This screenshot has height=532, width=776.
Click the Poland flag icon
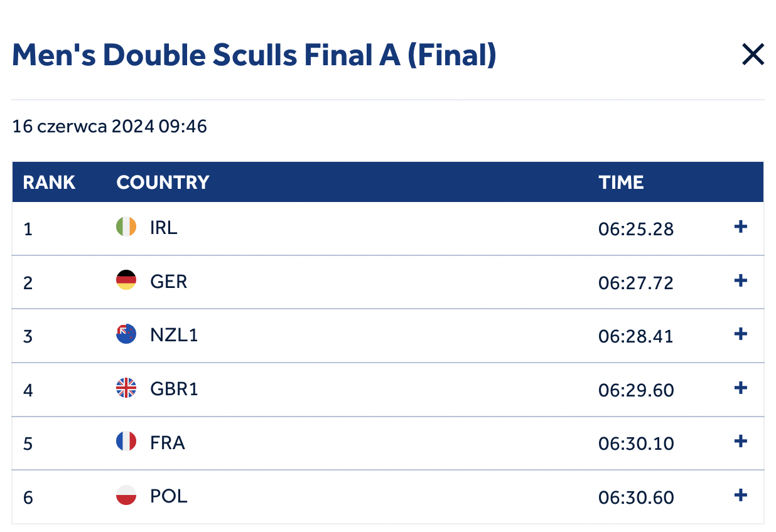(126, 496)
